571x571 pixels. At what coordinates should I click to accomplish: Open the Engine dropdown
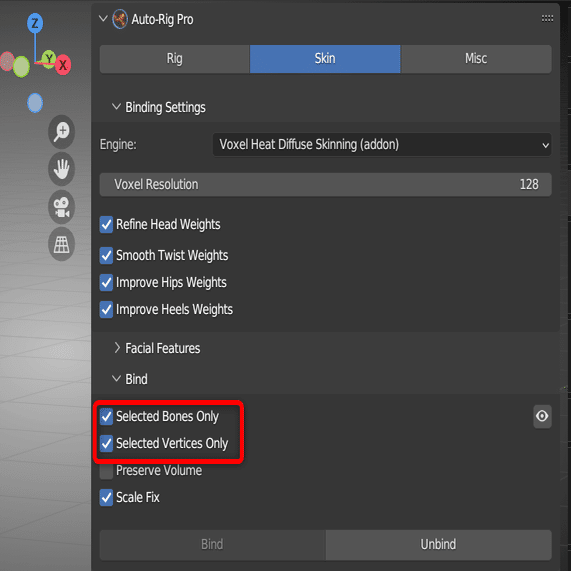coord(382,145)
